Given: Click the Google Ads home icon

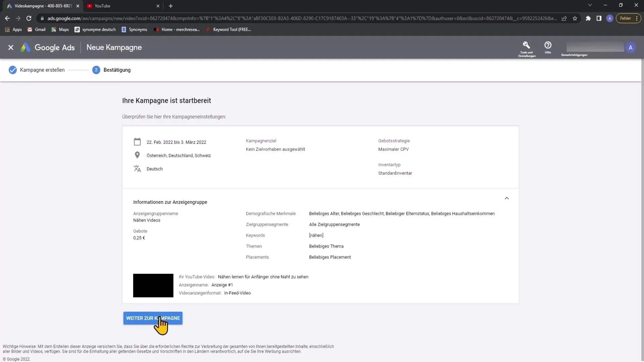Looking at the screenshot, I should [25, 47].
